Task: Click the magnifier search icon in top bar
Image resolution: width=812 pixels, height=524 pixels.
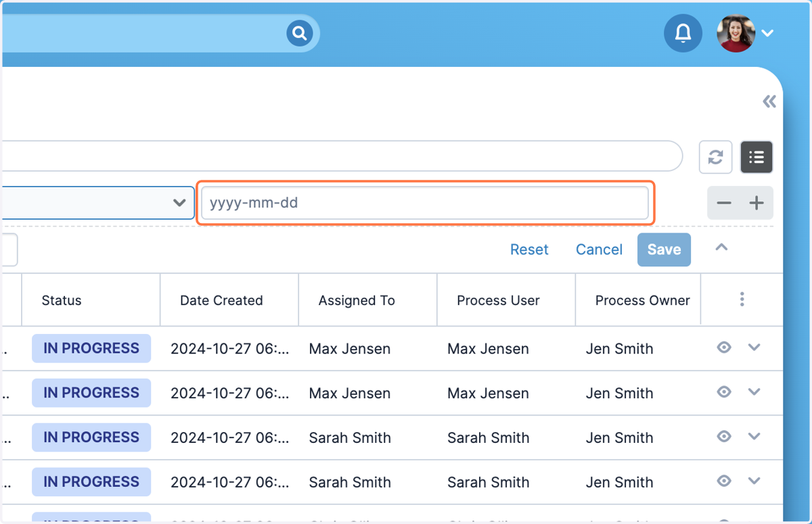Action: (299, 33)
